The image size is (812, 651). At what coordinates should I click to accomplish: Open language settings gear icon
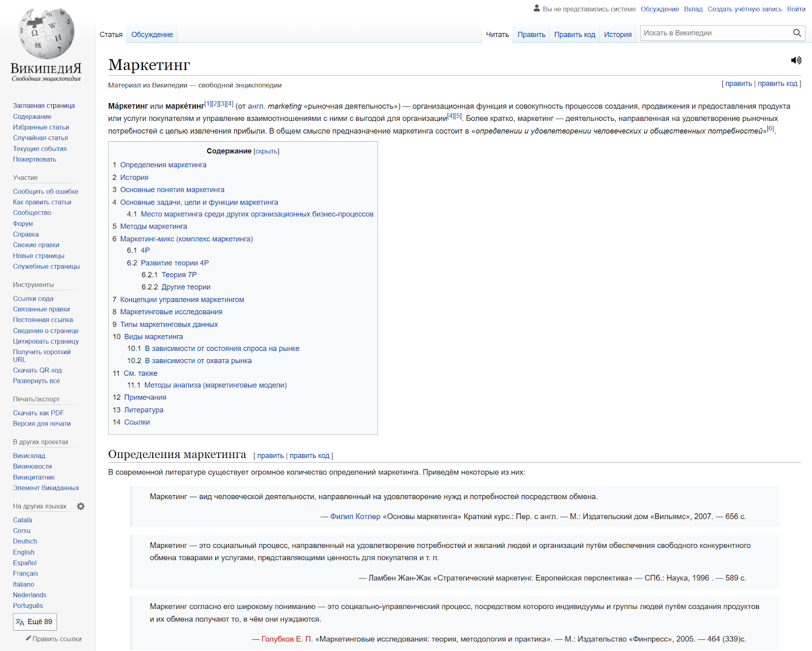pyautogui.click(x=81, y=506)
